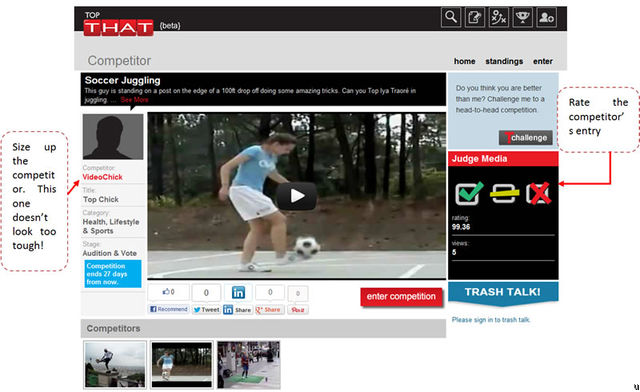This screenshot has height=392, width=640.
Task: Open second competitor thumbnail with blue shirt
Action: point(182,364)
